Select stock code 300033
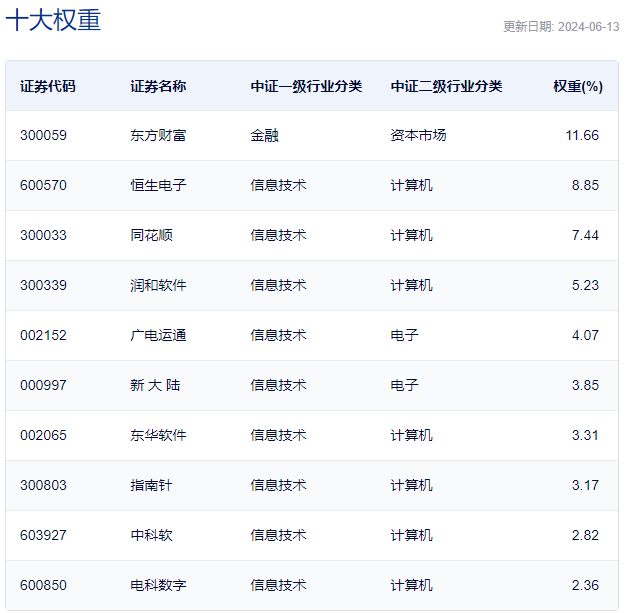Viewport: 632px width, 613px height. (43, 235)
